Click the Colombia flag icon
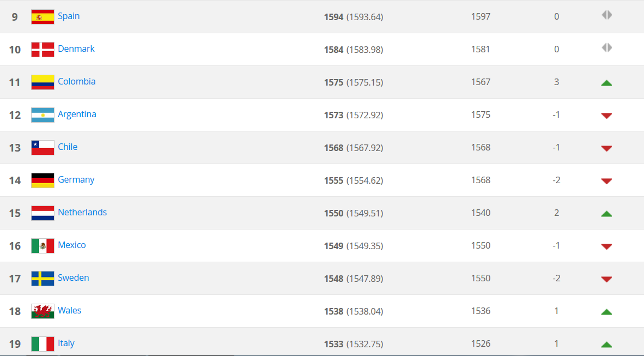 point(42,82)
